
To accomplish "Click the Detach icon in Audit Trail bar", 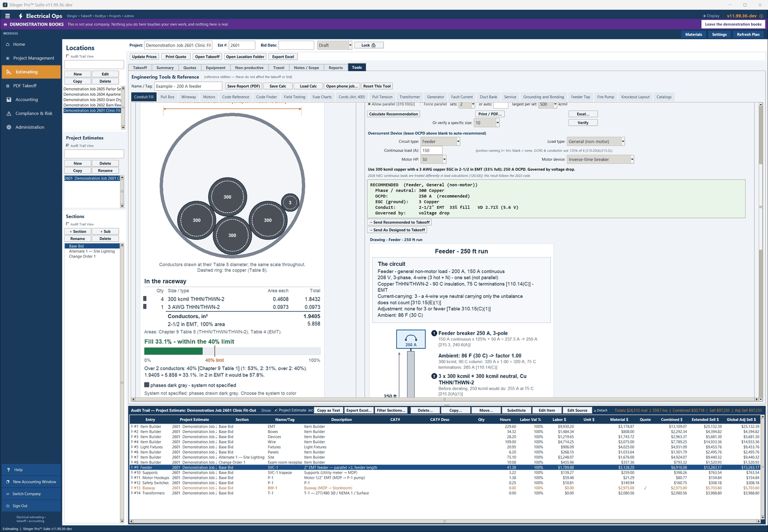I will point(595,410).
